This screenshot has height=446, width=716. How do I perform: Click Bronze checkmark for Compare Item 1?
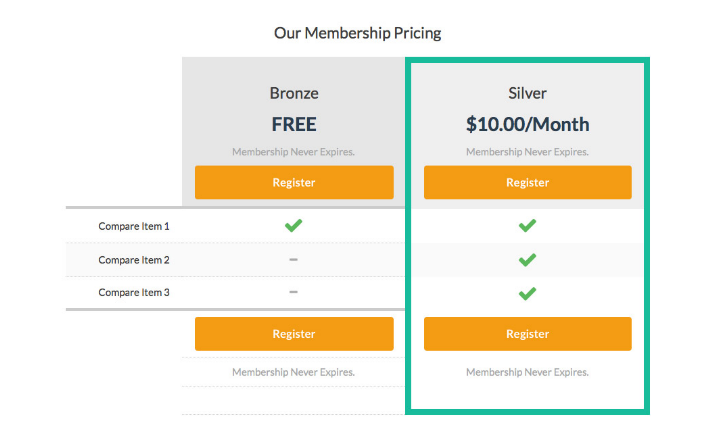(x=293, y=226)
